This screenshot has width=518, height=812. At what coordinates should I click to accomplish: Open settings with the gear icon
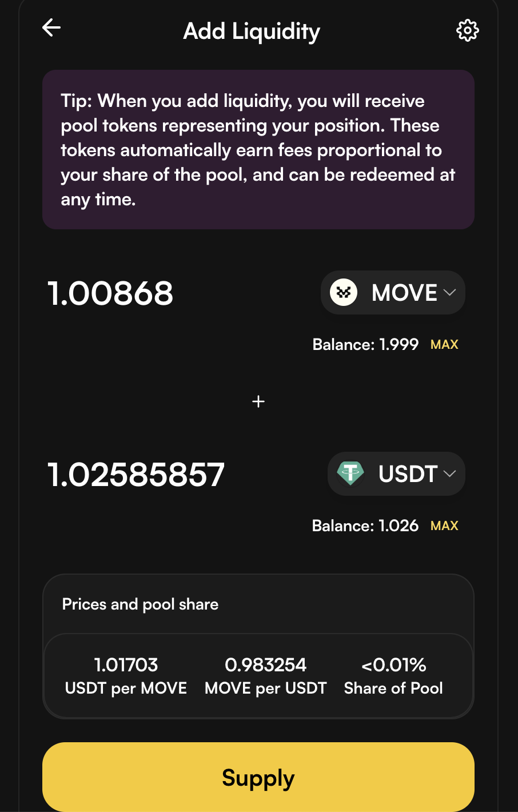pos(467,30)
